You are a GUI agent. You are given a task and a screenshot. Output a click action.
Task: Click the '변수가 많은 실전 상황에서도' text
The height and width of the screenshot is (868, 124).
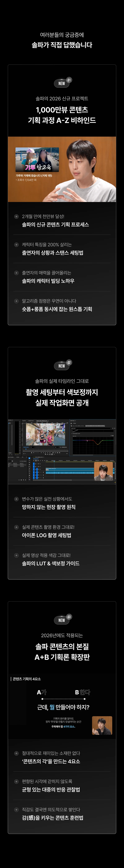pos(47,499)
